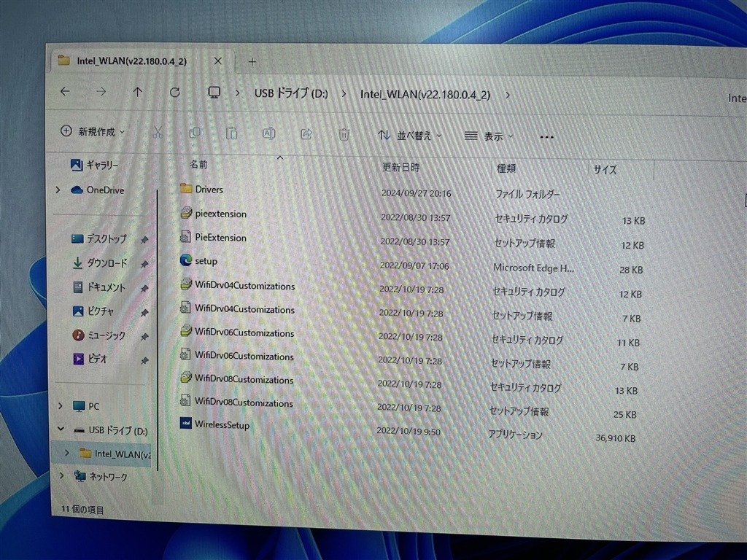This screenshot has height=560, width=747.
Task: Refresh the current folder
Action: 175,93
